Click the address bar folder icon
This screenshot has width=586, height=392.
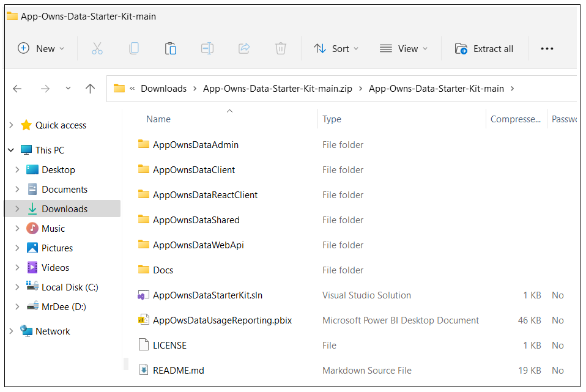point(119,88)
